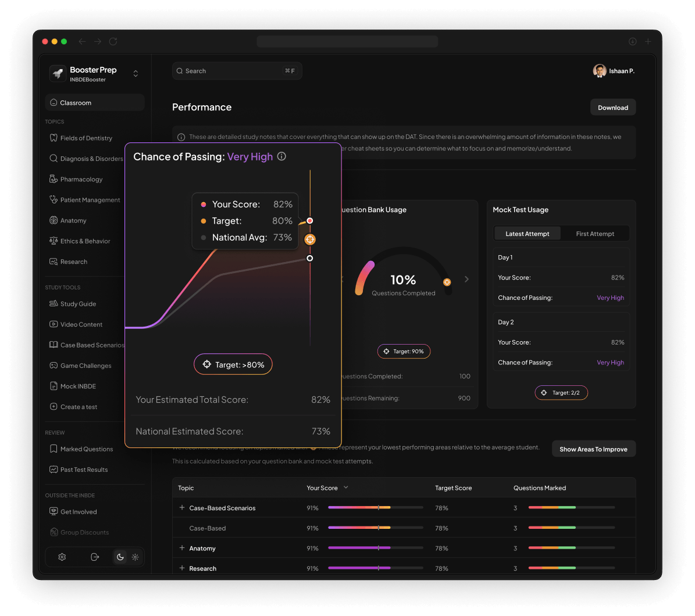Click the user avatar photo
Image resolution: width=695 pixels, height=616 pixels.
click(600, 71)
